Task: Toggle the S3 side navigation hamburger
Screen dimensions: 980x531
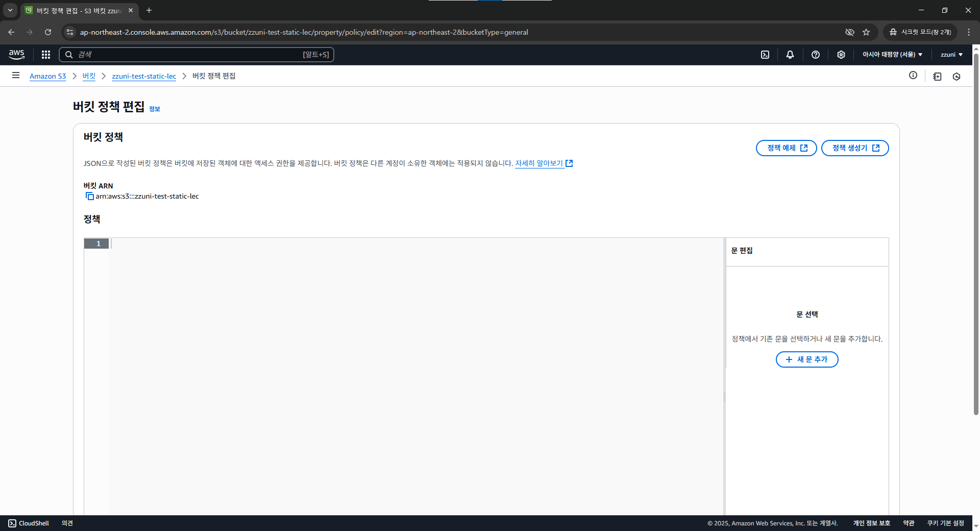Action: [x=16, y=76]
